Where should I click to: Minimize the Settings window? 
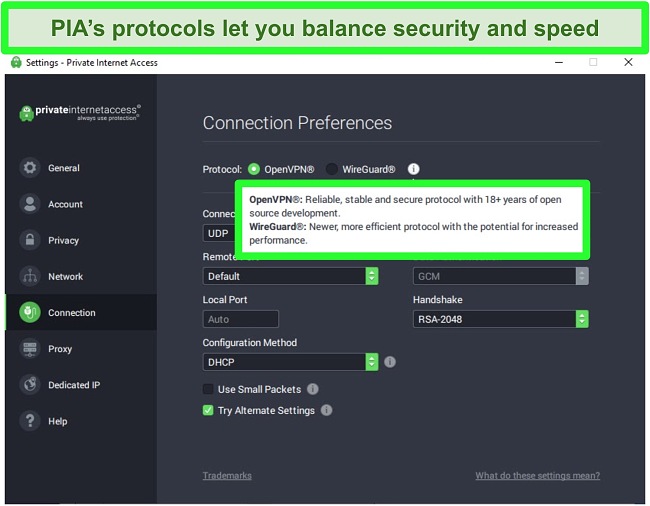coord(559,62)
